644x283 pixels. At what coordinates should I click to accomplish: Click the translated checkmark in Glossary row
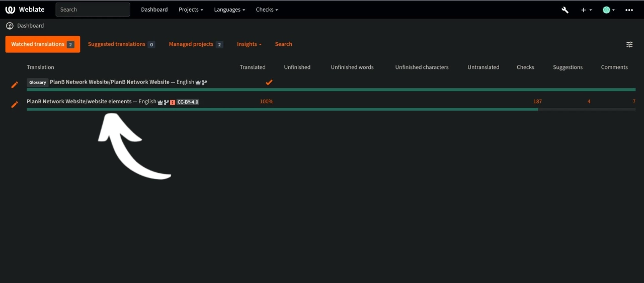[269, 82]
